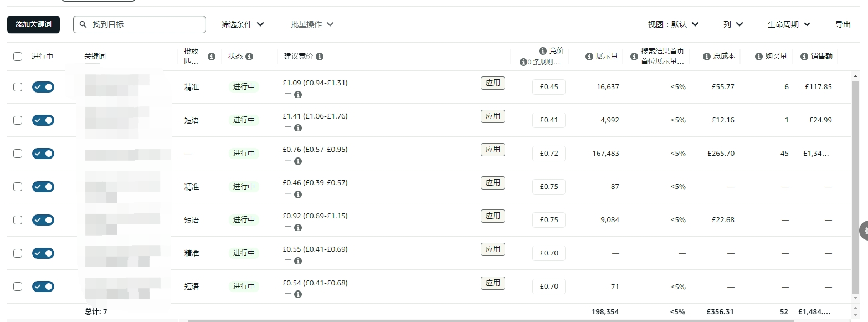Screen dimensions: 868x322
Task: Toggle off the keyword with £0.45 bid
Action: coord(43,87)
